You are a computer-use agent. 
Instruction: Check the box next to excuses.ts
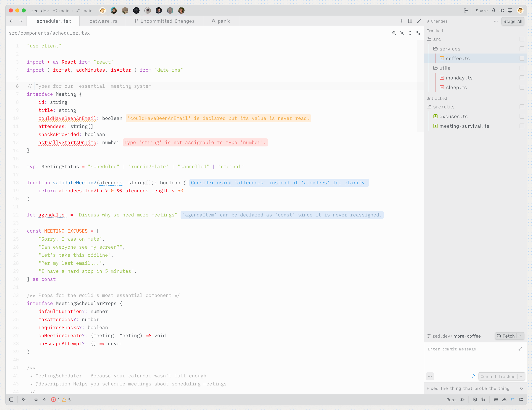point(522,116)
